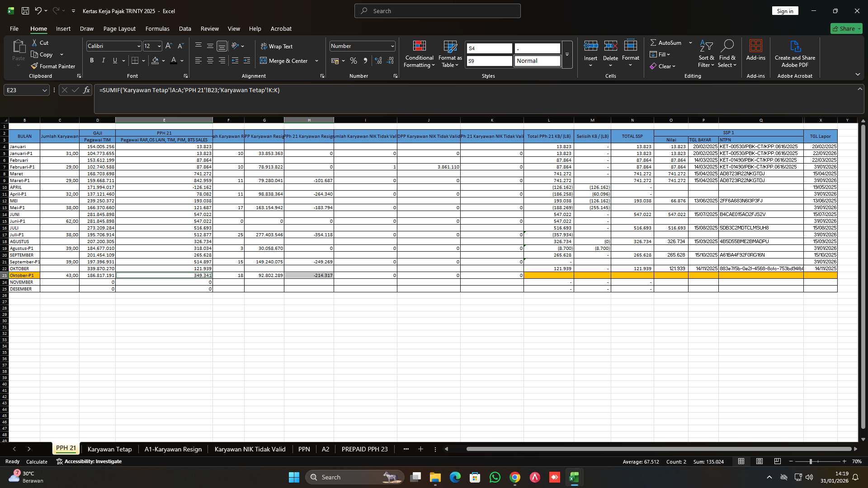
Task: Click the Sign in button
Action: point(785,10)
